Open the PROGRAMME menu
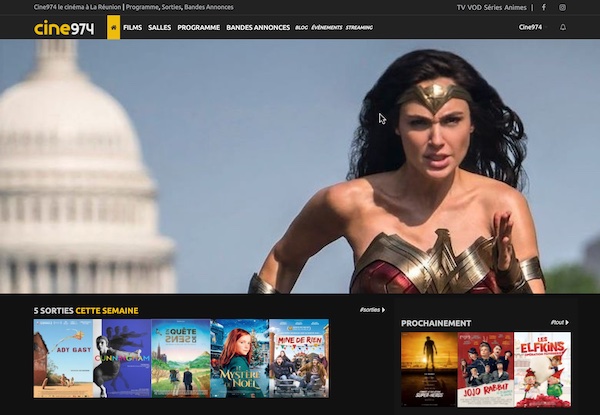 pyautogui.click(x=199, y=28)
